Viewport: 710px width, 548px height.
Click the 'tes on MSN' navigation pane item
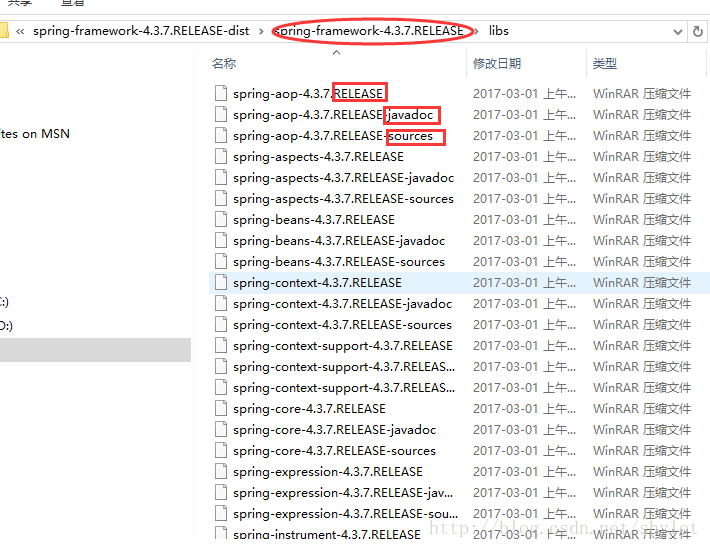click(35, 134)
